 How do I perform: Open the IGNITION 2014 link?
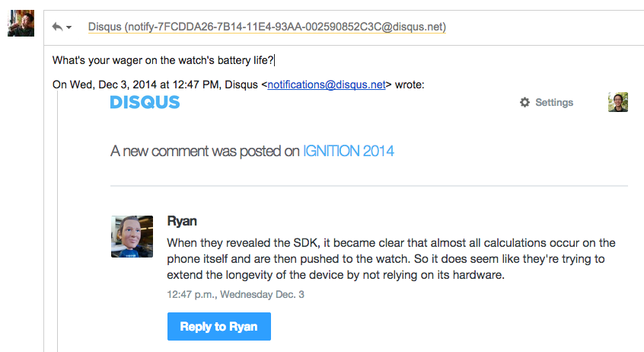coord(349,151)
